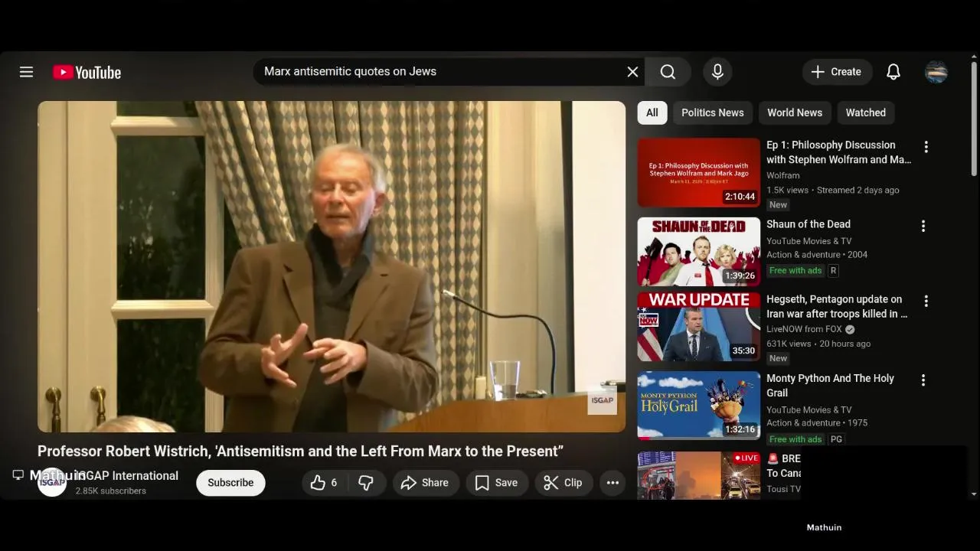The height and width of the screenshot is (551, 980).
Task: Open Monty Python Holy Grail thumbnail
Action: [x=699, y=406]
